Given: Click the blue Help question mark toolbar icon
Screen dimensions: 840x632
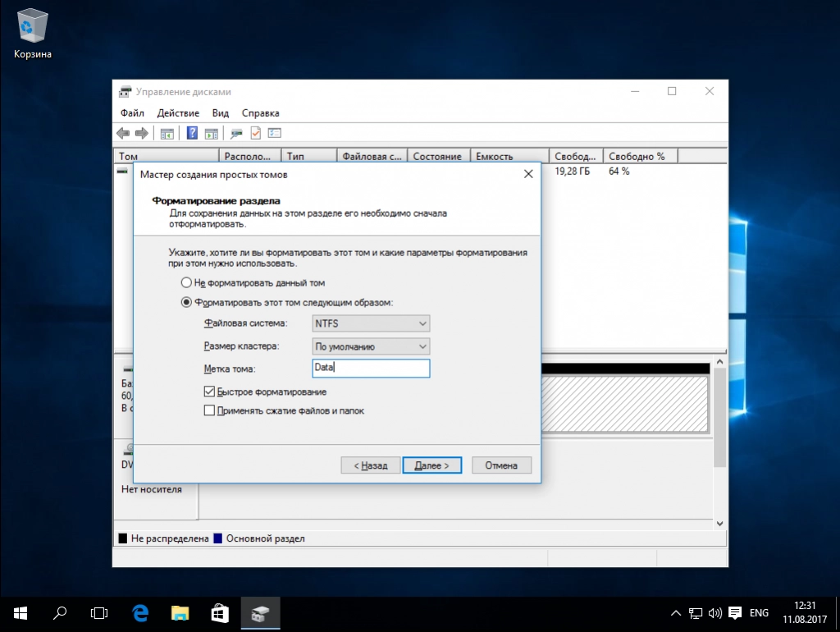Looking at the screenshot, I should (192, 133).
